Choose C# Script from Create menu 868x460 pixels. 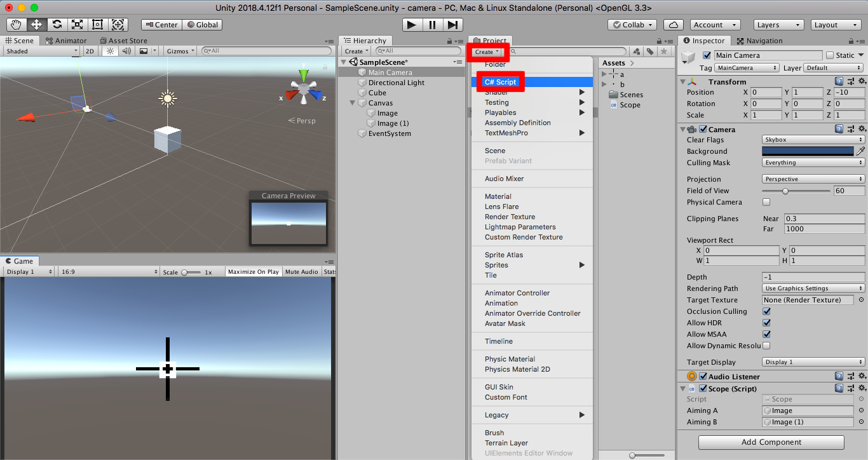pos(532,82)
